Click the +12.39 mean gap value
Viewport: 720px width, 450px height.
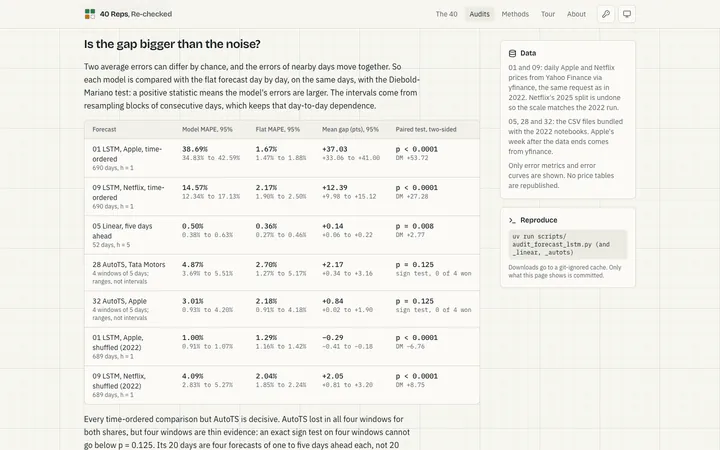(335, 188)
